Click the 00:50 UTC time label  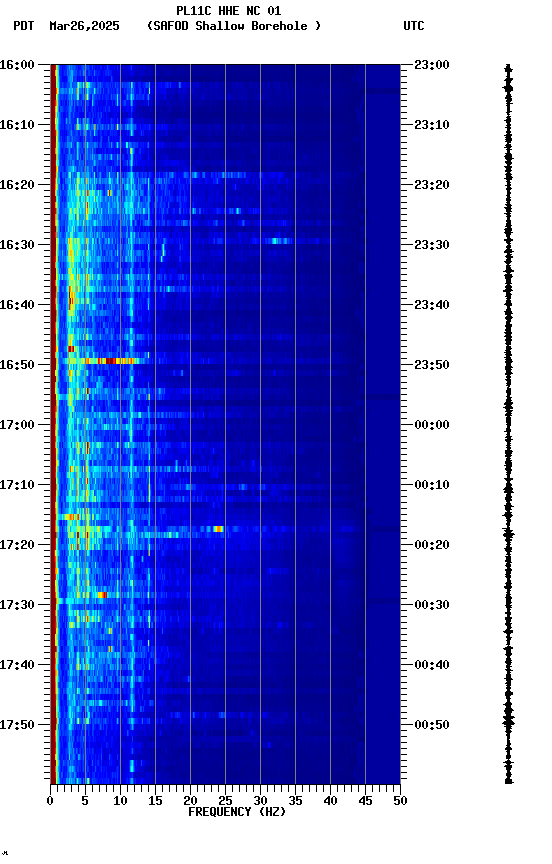pos(432,725)
